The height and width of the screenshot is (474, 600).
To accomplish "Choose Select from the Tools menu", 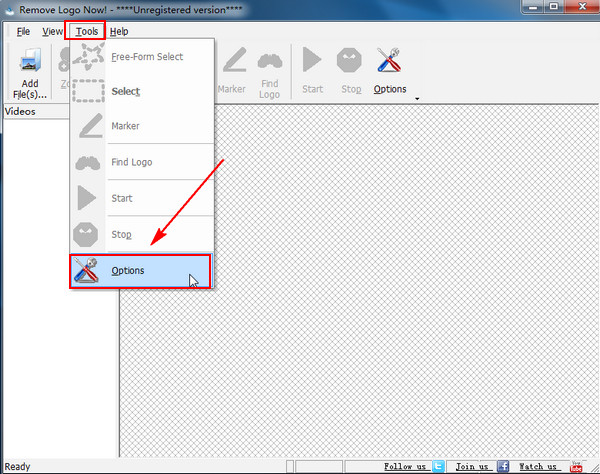I will coord(142,91).
